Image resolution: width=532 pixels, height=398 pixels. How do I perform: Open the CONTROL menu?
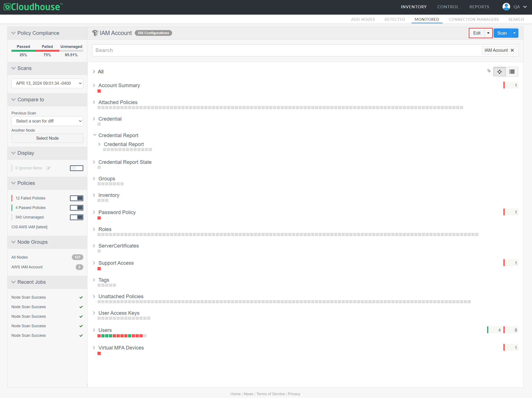click(448, 7)
